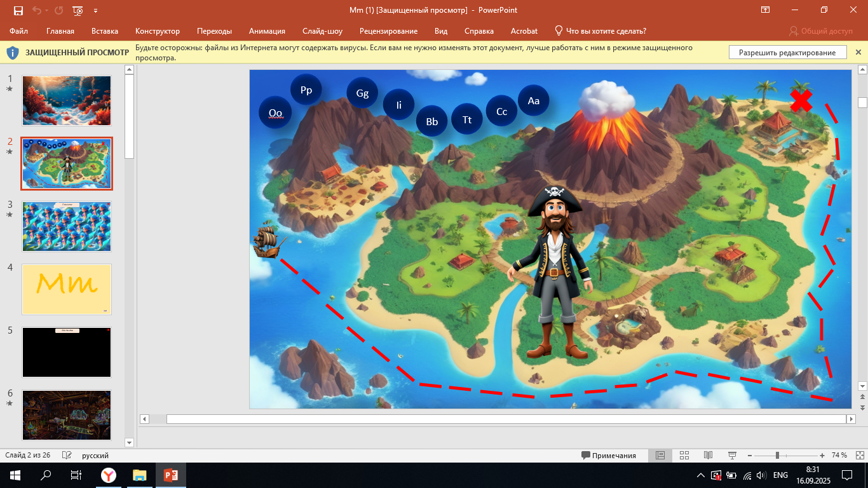Open the Файл menu
Viewport: 868px width, 488px height.
point(18,31)
